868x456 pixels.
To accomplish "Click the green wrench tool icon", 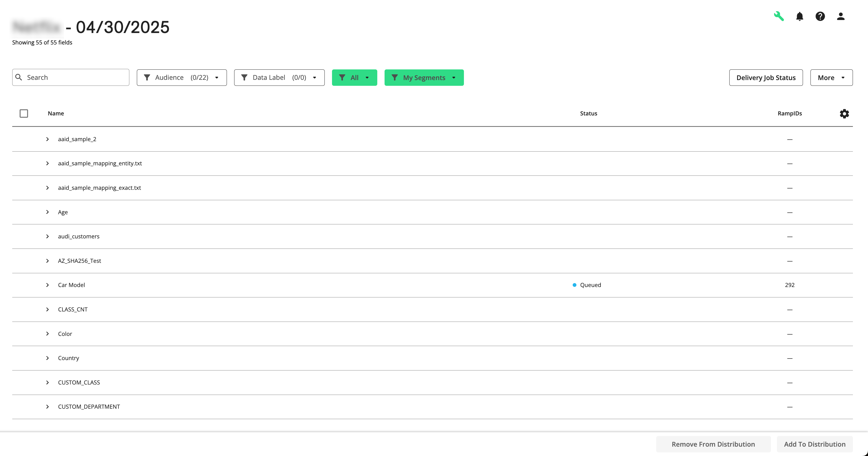I will pos(779,16).
